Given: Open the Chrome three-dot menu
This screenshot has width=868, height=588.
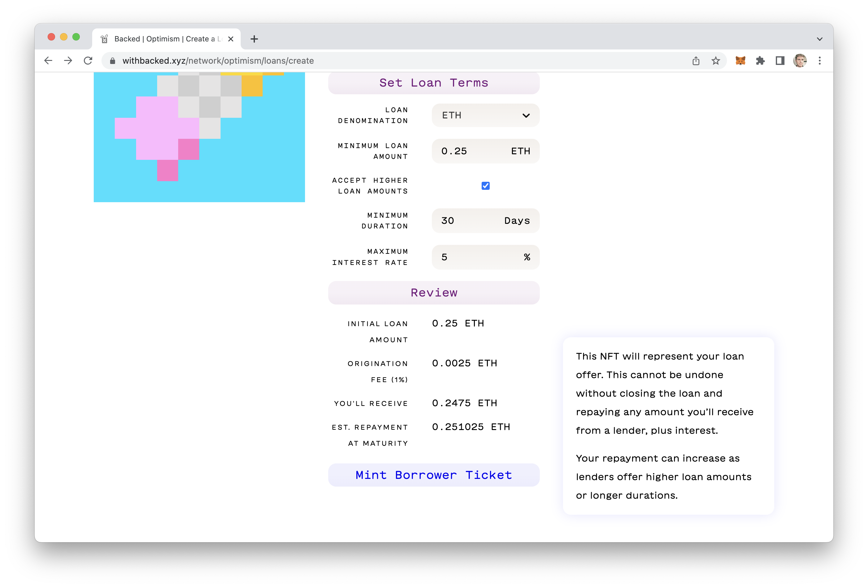Looking at the screenshot, I should 820,61.
